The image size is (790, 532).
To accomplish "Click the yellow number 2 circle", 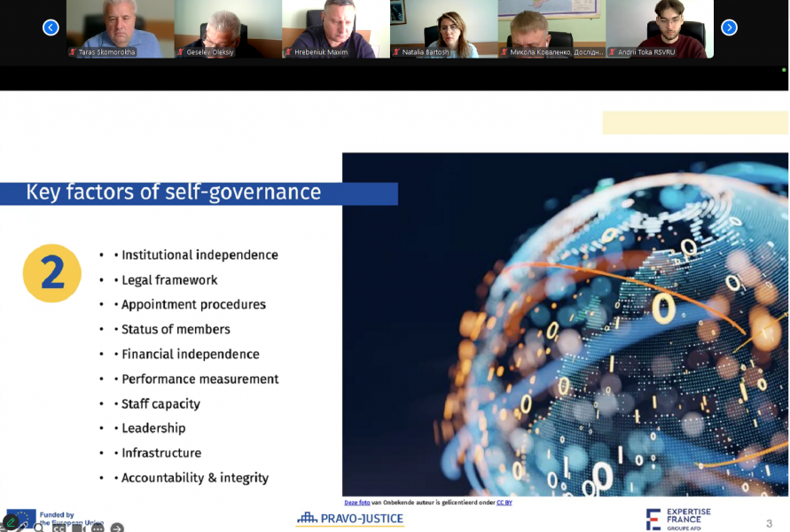I will pyautogui.click(x=52, y=273).
